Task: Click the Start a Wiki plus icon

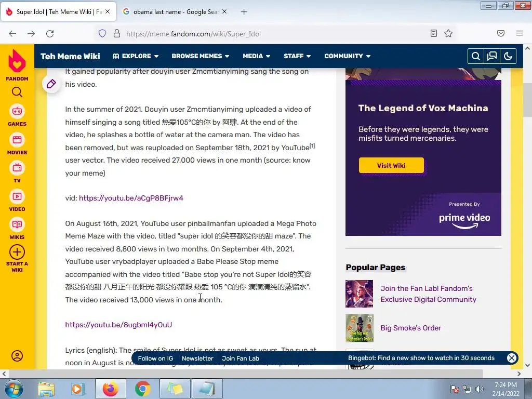Action: click(x=17, y=252)
